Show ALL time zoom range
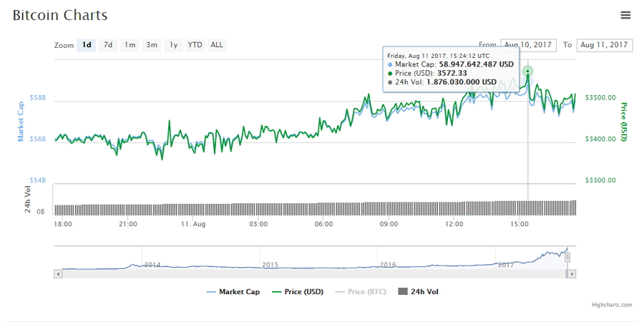Image resolution: width=644 pixels, height=322 pixels. tap(217, 45)
